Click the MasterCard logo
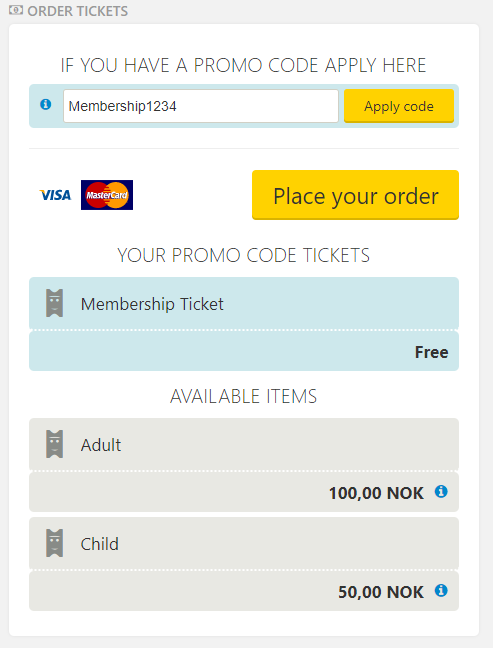The height and width of the screenshot is (648, 493). pos(107,195)
